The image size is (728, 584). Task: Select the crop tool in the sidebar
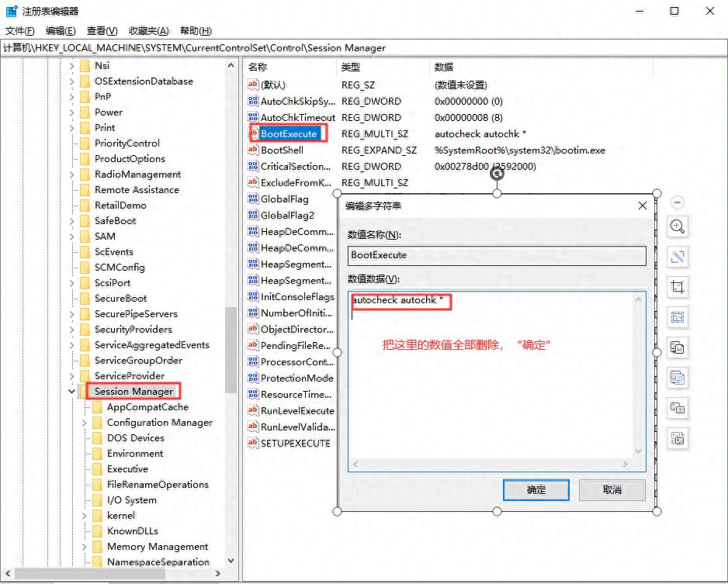[677, 287]
